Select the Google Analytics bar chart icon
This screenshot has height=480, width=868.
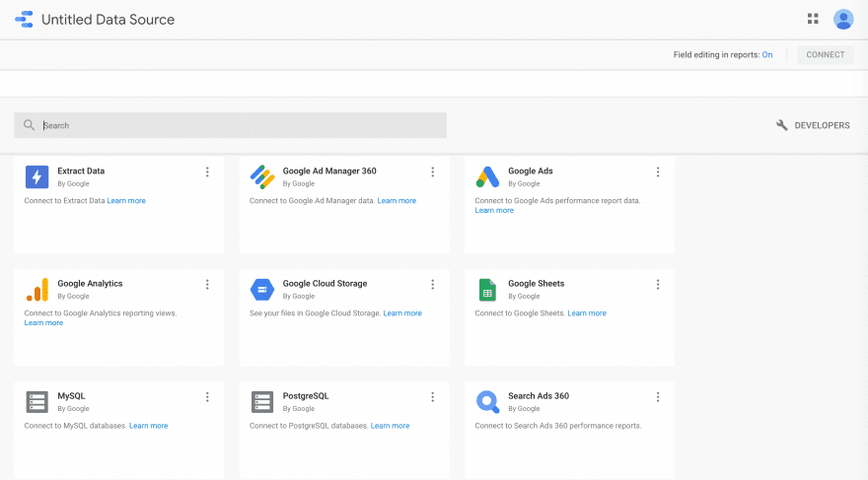37,290
